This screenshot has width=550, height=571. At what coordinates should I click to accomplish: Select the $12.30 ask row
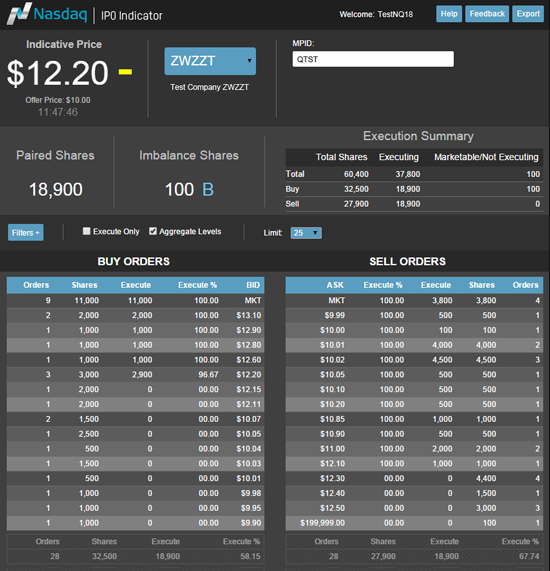click(x=414, y=479)
